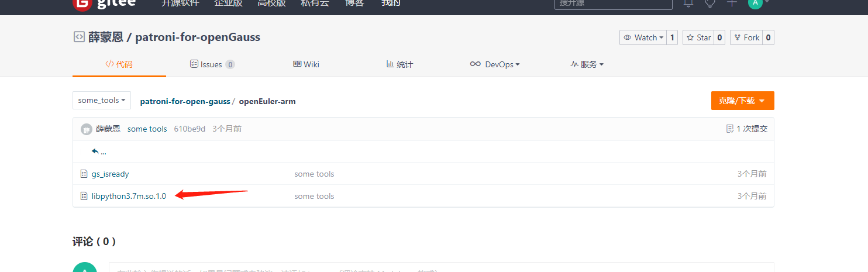Image resolution: width=868 pixels, height=272 pixels.
Task: Open the 薛蒙恩 committer name link
Action: [108, 129]
